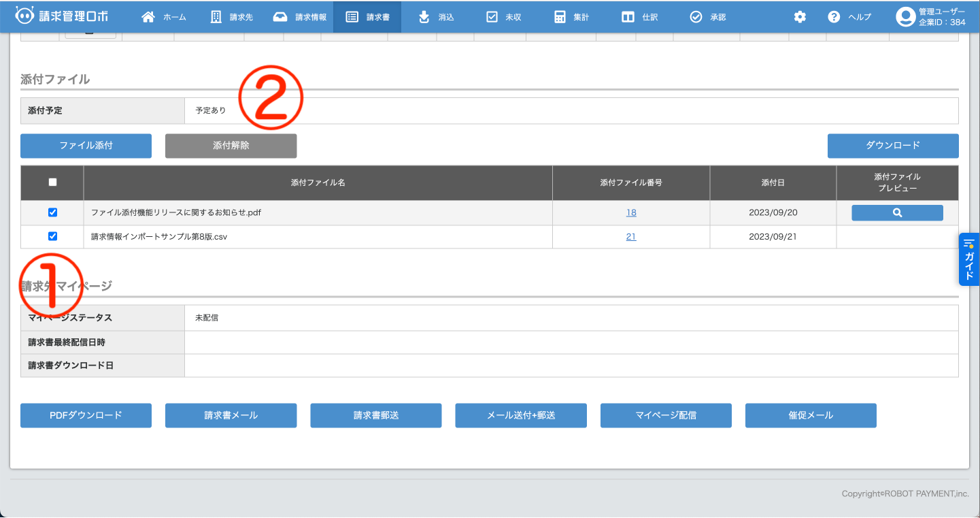
Task: Click the settings gear icon
Action: (800, 17)
